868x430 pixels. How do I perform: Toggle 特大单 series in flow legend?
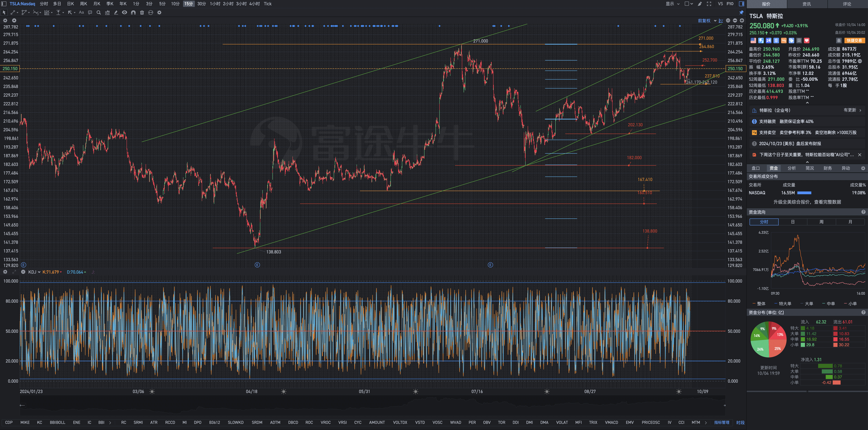[x=783, y=303]
